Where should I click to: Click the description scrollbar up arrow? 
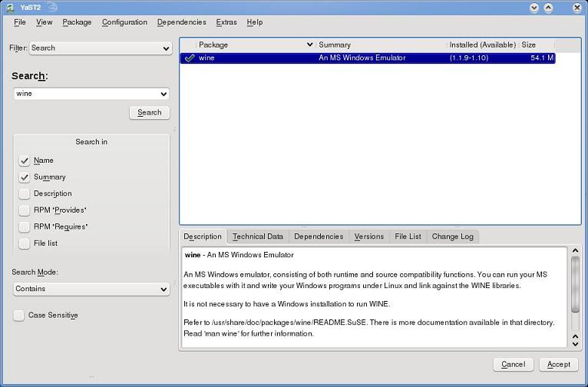(x=575, y=250)
